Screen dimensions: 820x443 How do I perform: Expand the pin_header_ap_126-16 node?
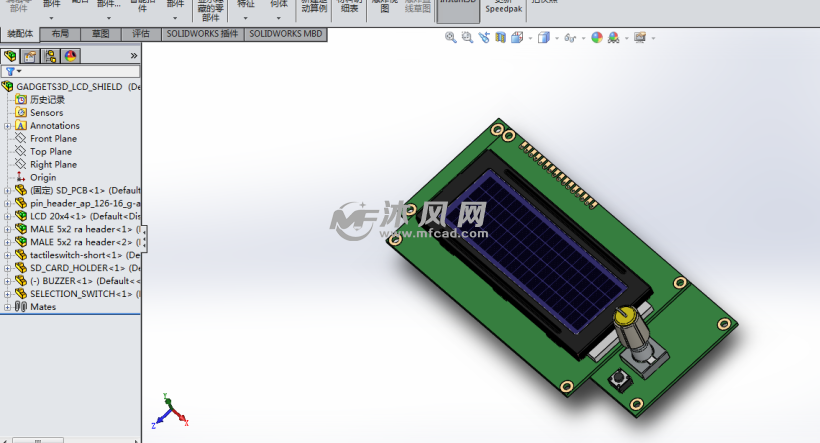pos(7,203)
